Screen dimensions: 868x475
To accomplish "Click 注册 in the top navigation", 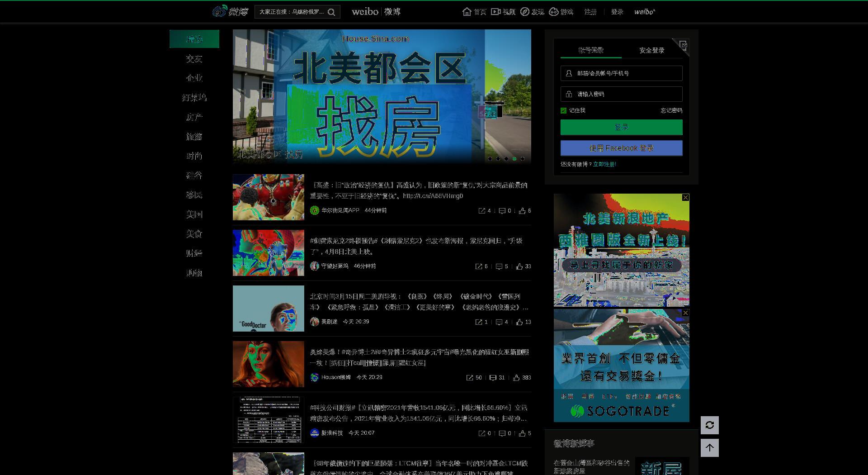I will tap(590, 12).
